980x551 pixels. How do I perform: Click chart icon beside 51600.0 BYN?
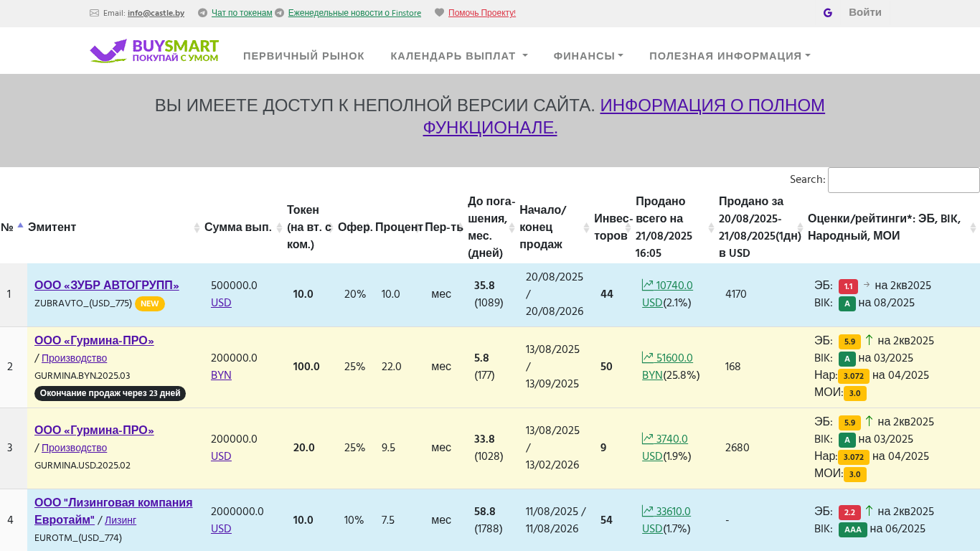648,358
